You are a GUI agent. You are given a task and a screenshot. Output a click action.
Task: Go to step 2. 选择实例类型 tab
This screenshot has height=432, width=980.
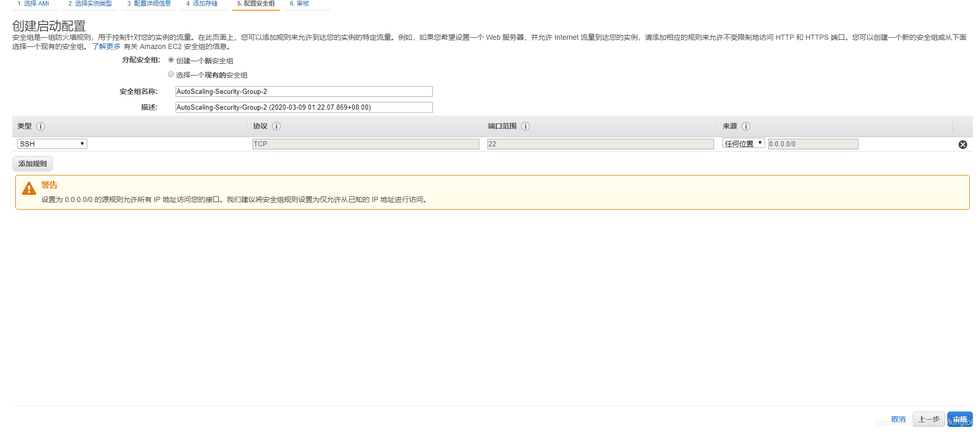[90, 4]
